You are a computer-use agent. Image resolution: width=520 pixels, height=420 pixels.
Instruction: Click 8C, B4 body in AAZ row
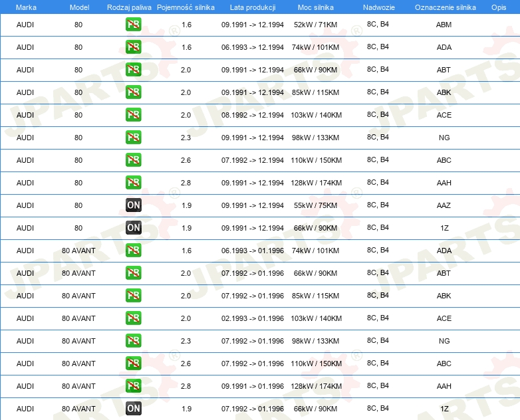pos(378,205)
